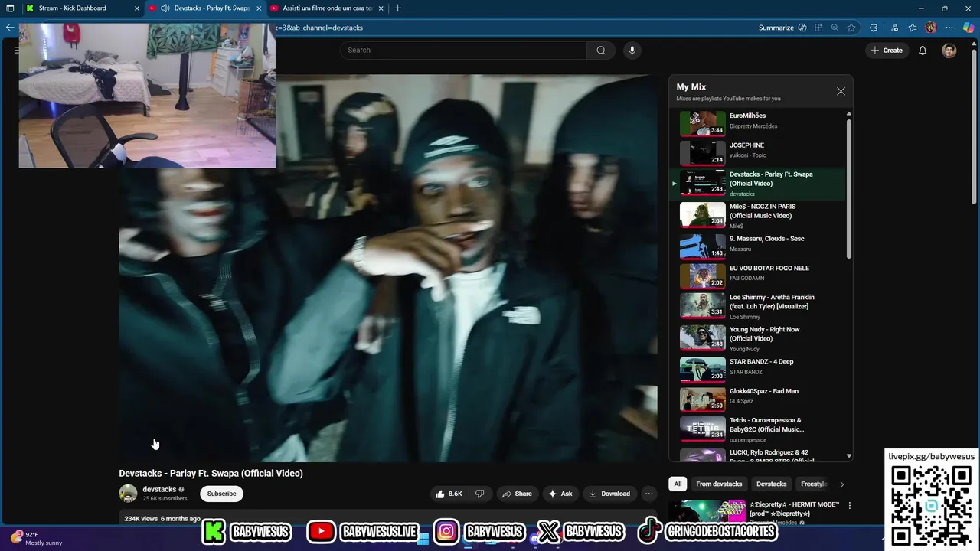Add this page to favorites star

(851, 28)
